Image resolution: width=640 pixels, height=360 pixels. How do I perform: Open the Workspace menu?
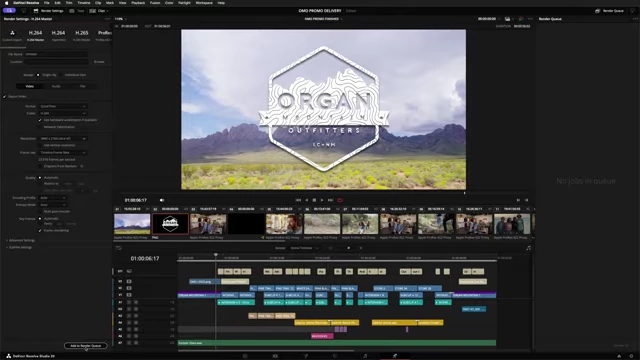point(204,3)
